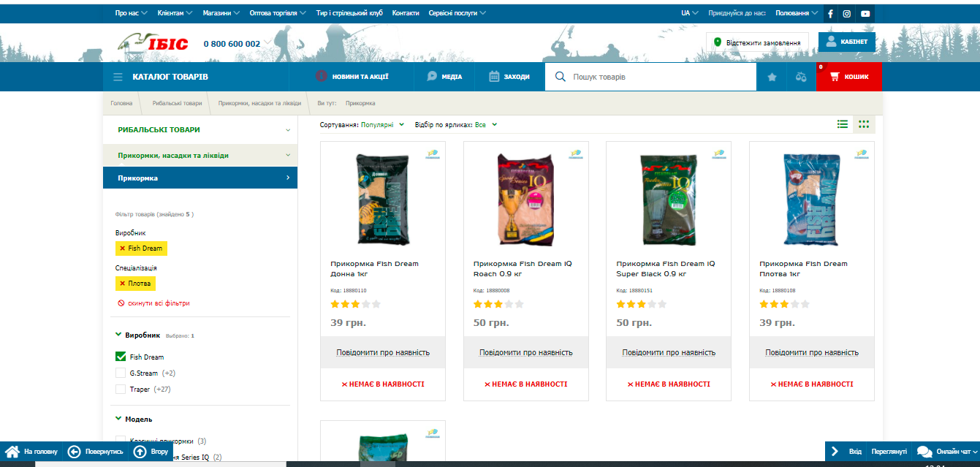Click brand logo on Прикормка Fish Dream Донна card

(x=432, y=153)
